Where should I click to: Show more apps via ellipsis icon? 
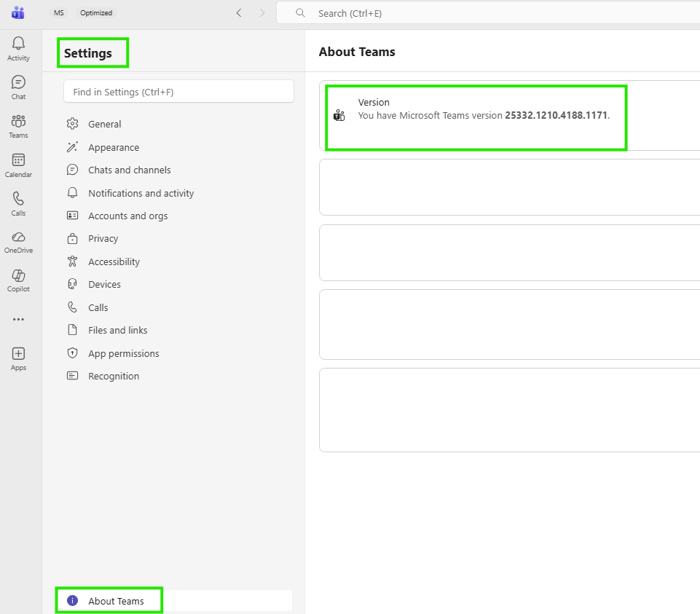(18, 319)
